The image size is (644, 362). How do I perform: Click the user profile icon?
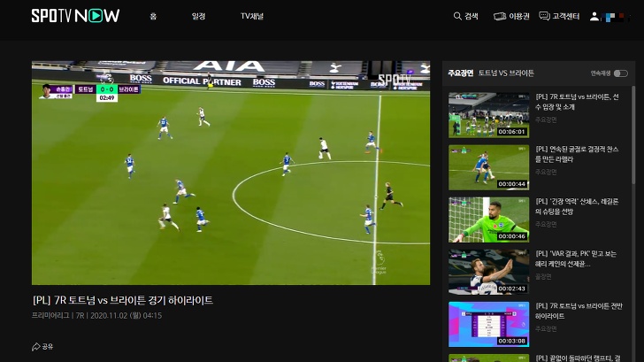click(594, 17)
